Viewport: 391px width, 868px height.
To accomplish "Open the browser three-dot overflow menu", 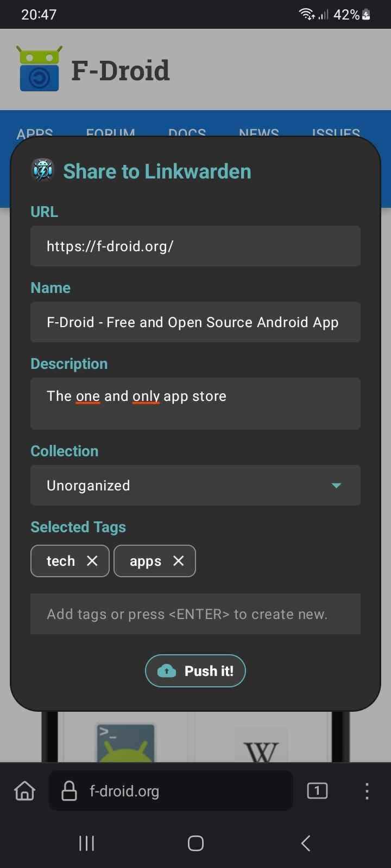I will (x=367, y=791).
